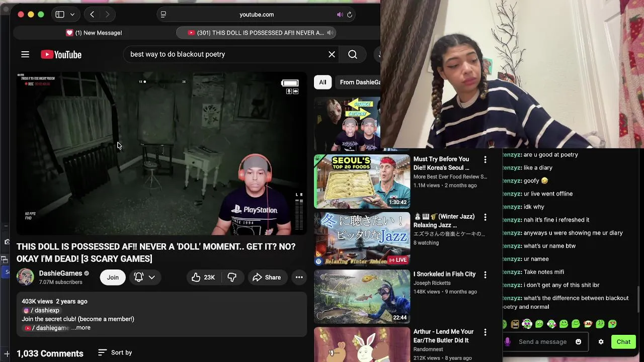Go back to the previous page
Image resolution: width=644 pixels, height=362 pixels.
[92, 15]
